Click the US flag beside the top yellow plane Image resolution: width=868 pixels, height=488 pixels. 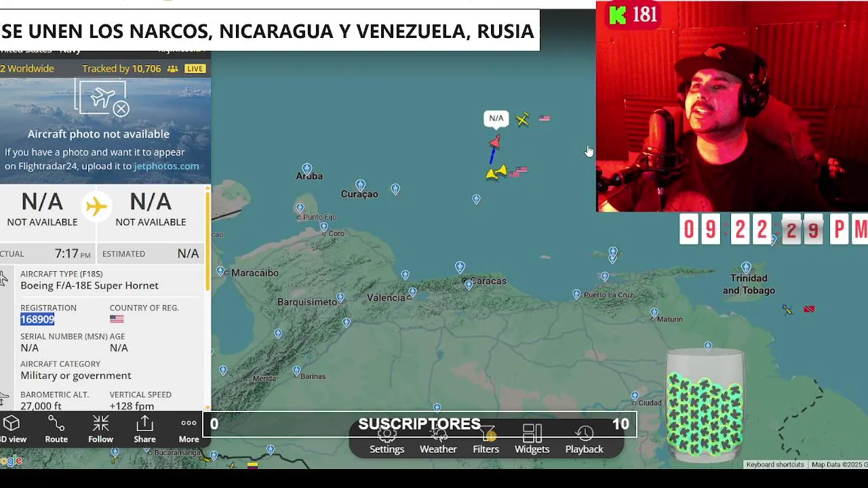(x=545, y=119)
